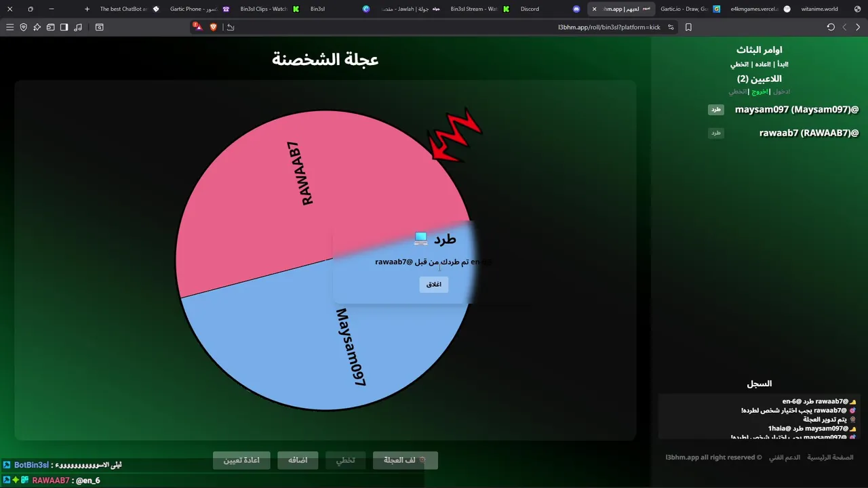Switch to The best ChatBot tab
The image size is (868, 488).
click(129, 9)
